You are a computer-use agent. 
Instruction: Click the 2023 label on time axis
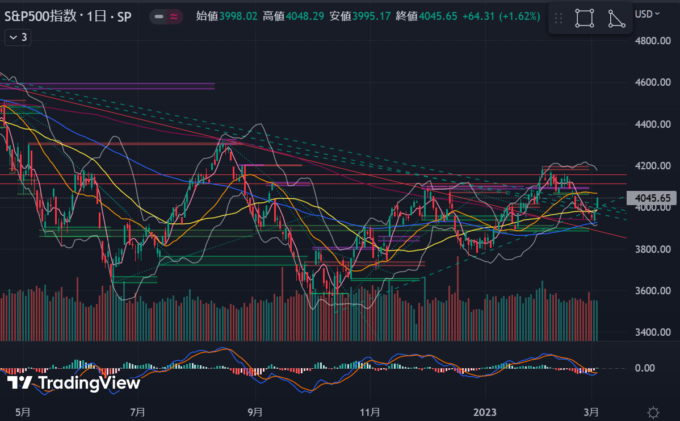point(486,411)
